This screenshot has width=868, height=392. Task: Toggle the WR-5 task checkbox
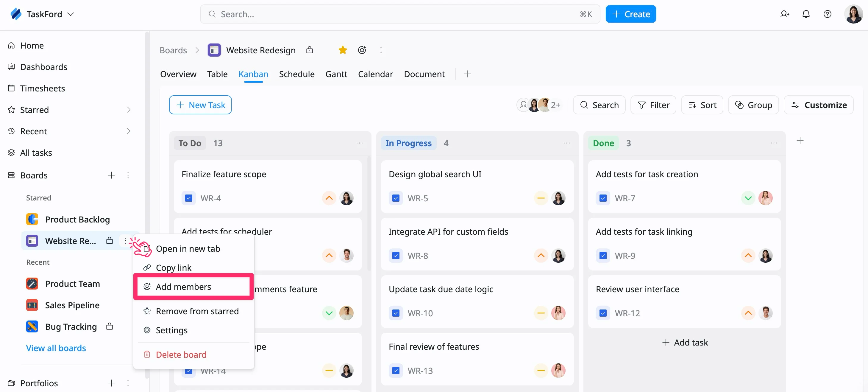[x=396, y=198]
